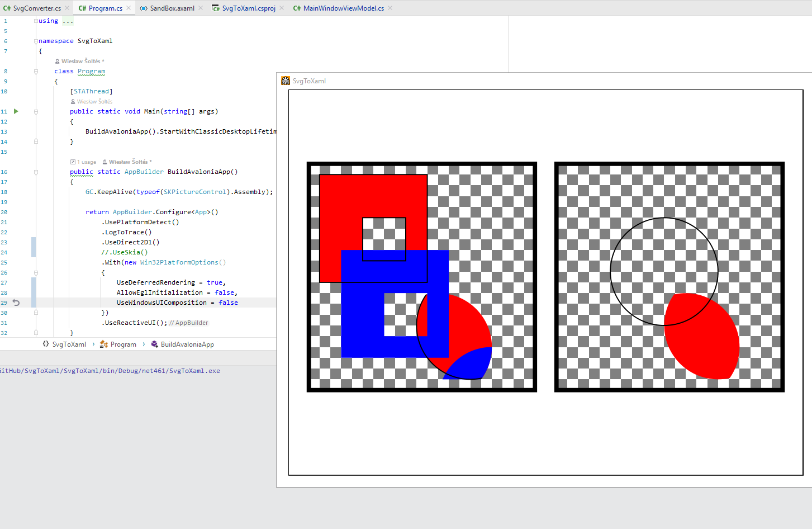Screen dimensions: 812x529
Task: Click 'AllowEglInitialization' in the code
Action: point(160,292)
